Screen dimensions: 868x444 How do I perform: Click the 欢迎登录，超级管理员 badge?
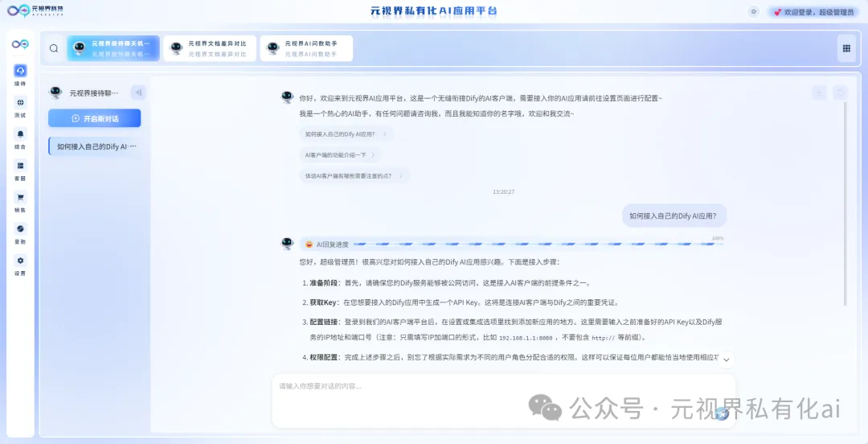coord(813,11)
